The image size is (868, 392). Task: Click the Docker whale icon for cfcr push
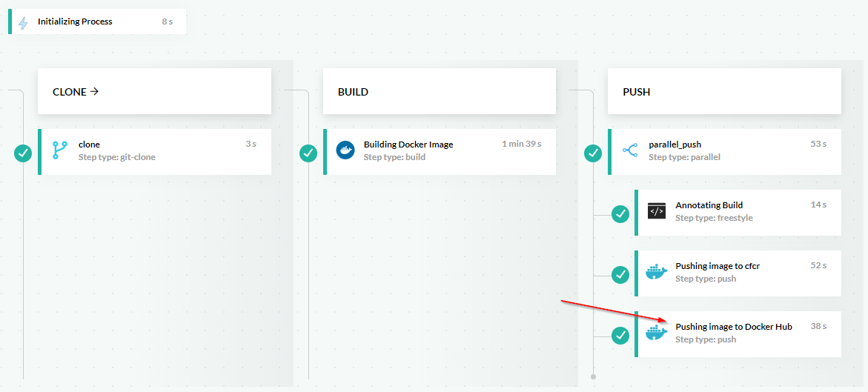pos(656,272)
